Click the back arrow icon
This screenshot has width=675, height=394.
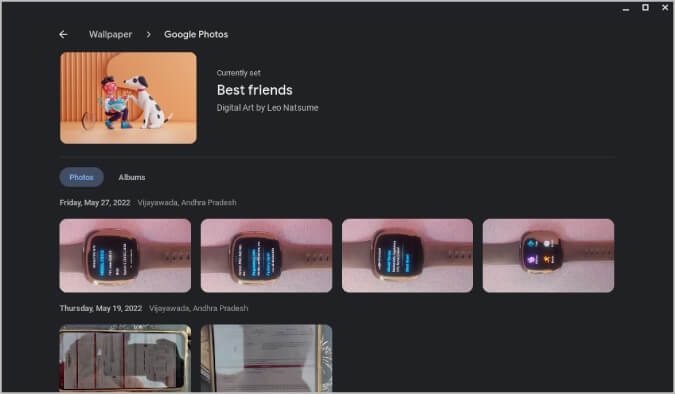(63, 34)
